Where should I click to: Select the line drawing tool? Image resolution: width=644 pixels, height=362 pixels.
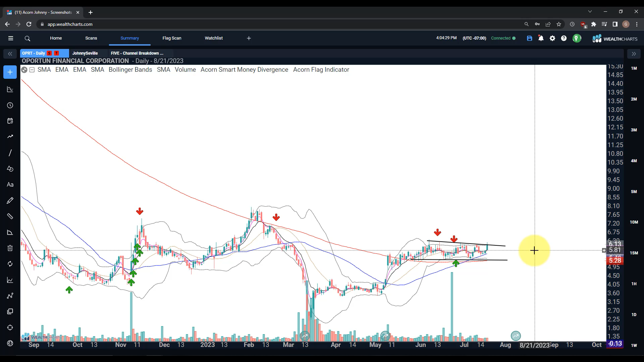(10, 153)
